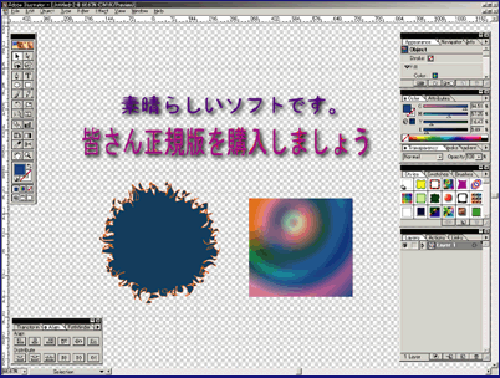
Task: Open the Filter menu
Action: coord(83,11)
